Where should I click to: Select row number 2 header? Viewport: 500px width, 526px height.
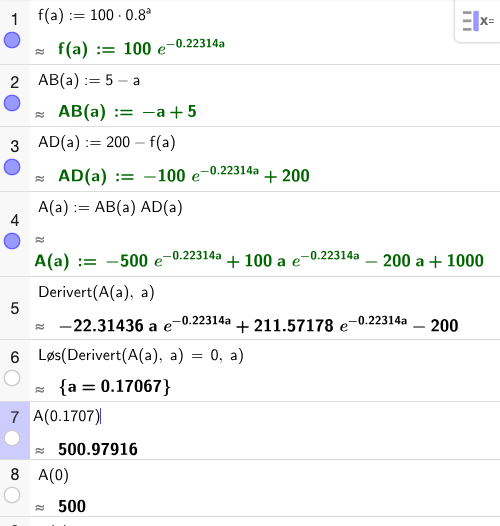(14, 83)
